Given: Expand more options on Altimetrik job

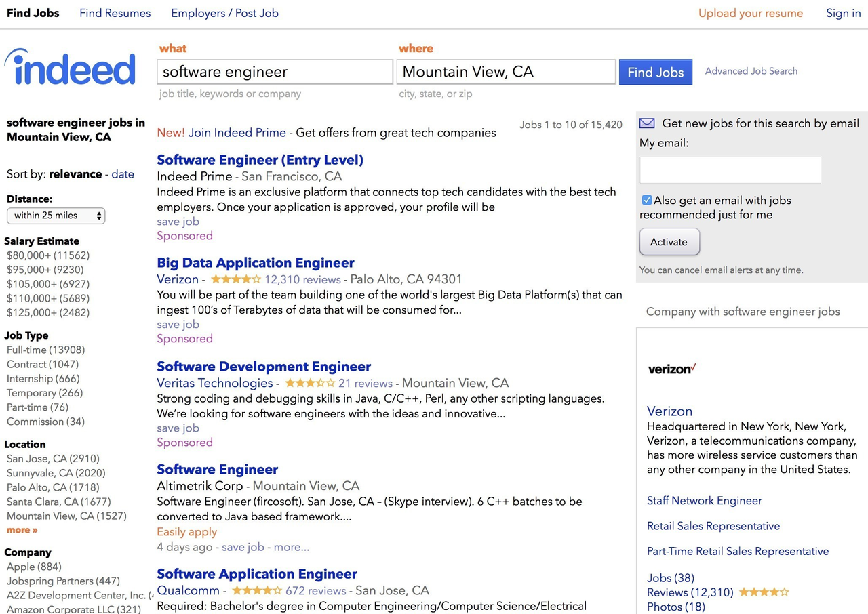Looking at the screenshot, I should coord(291,547).
